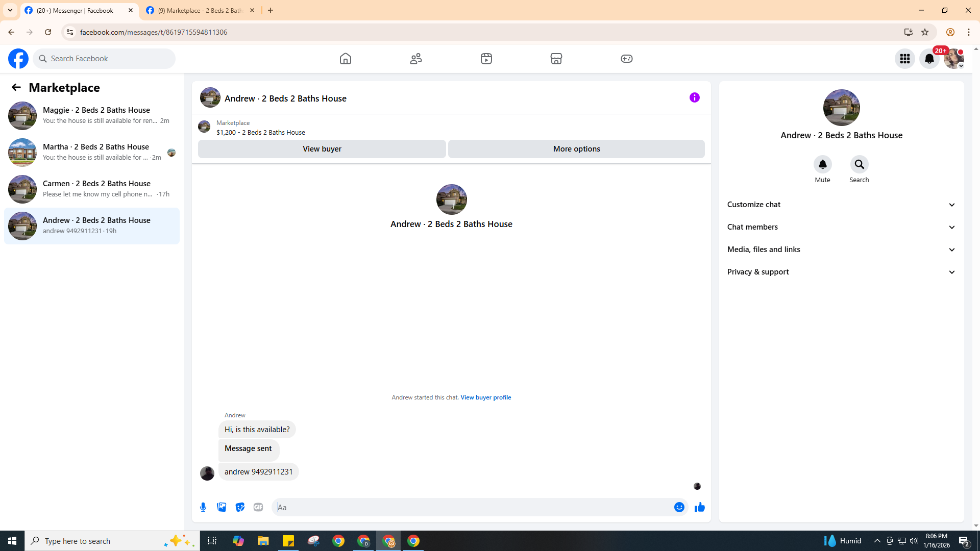This screenshot has width=980, height=551.
Task: Expand the Media, files and links section
Action: coord(841,249)
